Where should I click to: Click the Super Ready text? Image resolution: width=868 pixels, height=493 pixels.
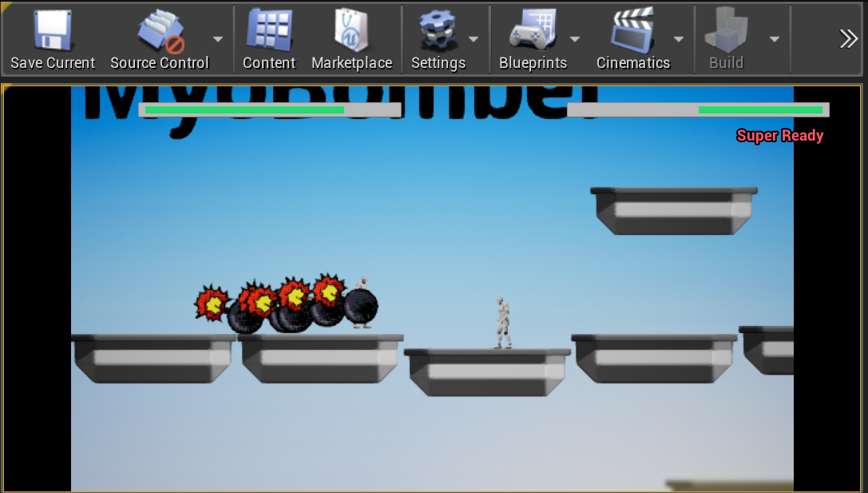pos(780,136)
